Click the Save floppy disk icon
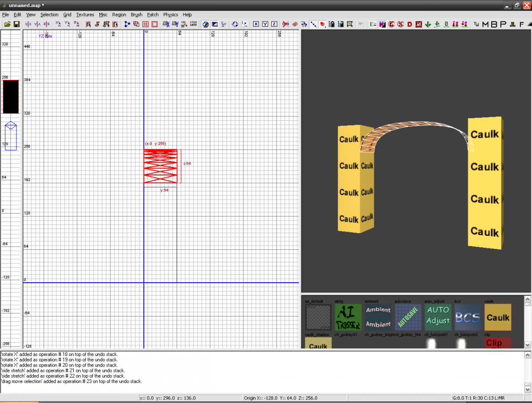This screenshot has width=532, height=403. click(x=16, y=24)
